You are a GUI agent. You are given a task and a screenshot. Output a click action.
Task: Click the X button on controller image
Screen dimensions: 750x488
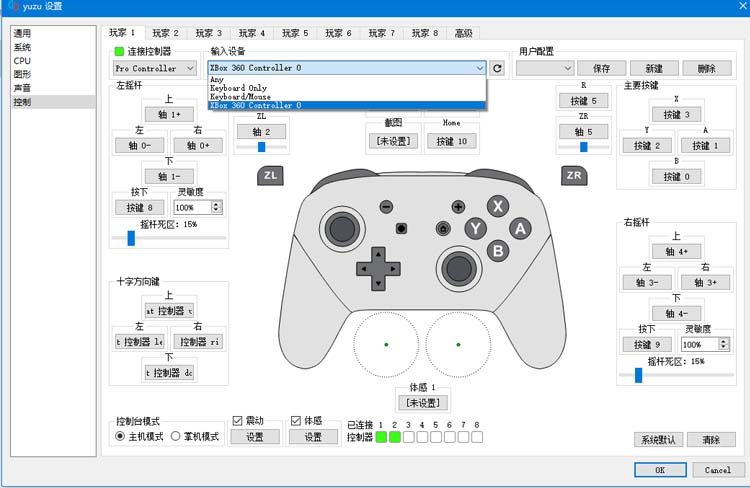point(498,207)
